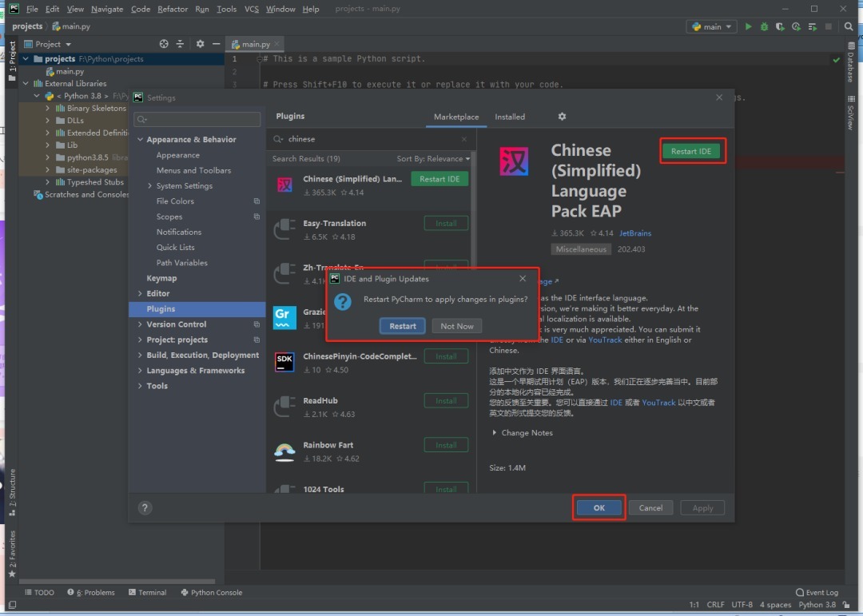
Task: Open the Sort By Relevance dropdown
Action: point(432,159)
